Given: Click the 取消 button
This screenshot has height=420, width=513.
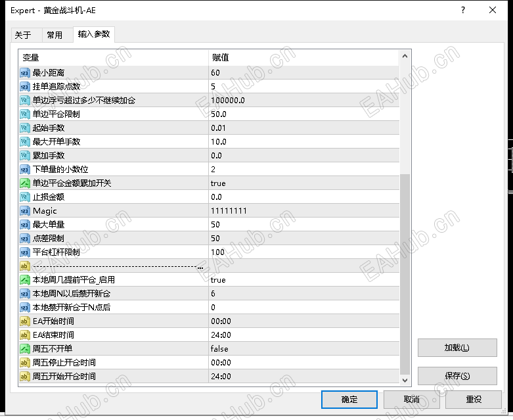Looking at the screenshot, I should [x=412, y=400].
